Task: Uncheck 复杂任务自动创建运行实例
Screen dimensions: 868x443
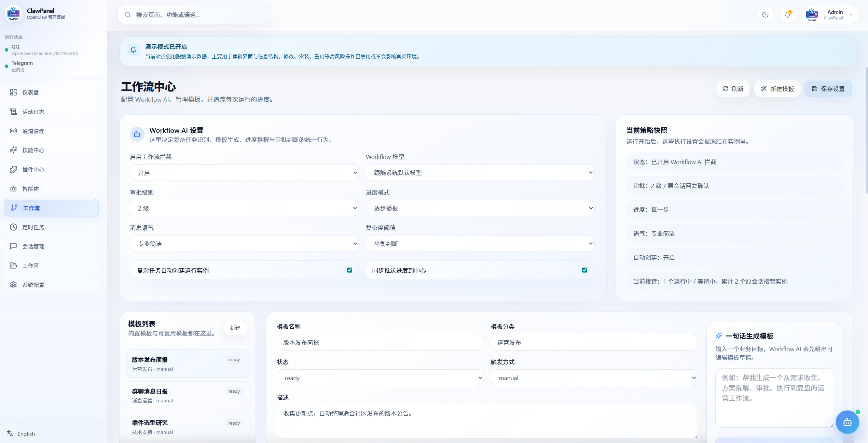Action: 349,270
